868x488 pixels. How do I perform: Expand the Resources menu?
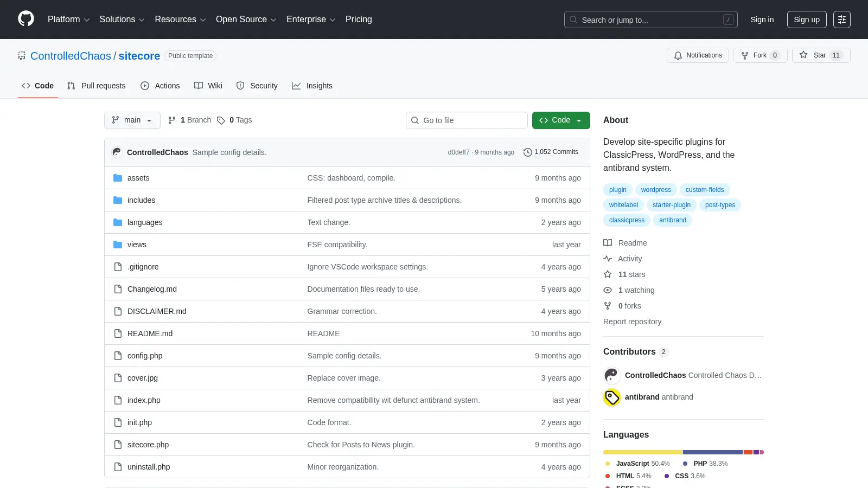point(180,20)
